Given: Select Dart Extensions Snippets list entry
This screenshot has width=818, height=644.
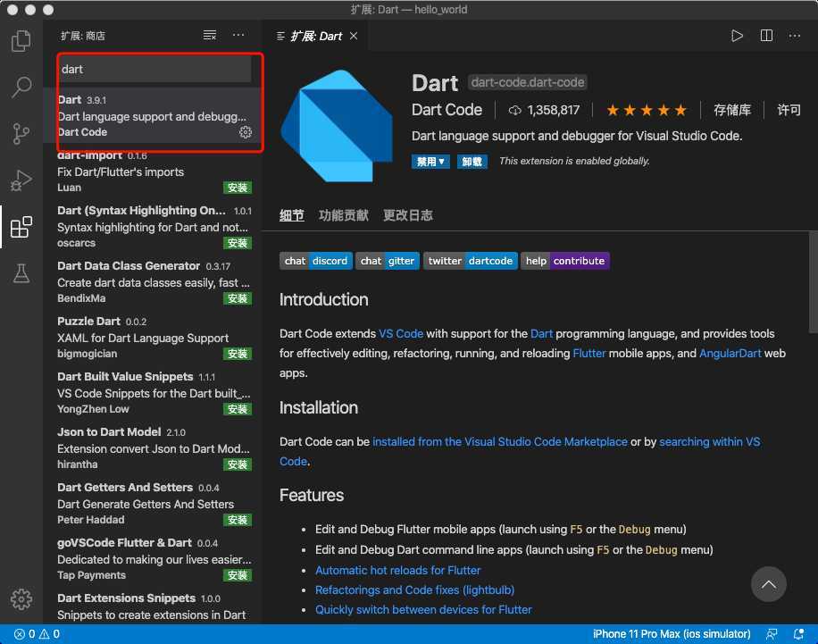Looking at the screenshot, I should click(154, 606).
